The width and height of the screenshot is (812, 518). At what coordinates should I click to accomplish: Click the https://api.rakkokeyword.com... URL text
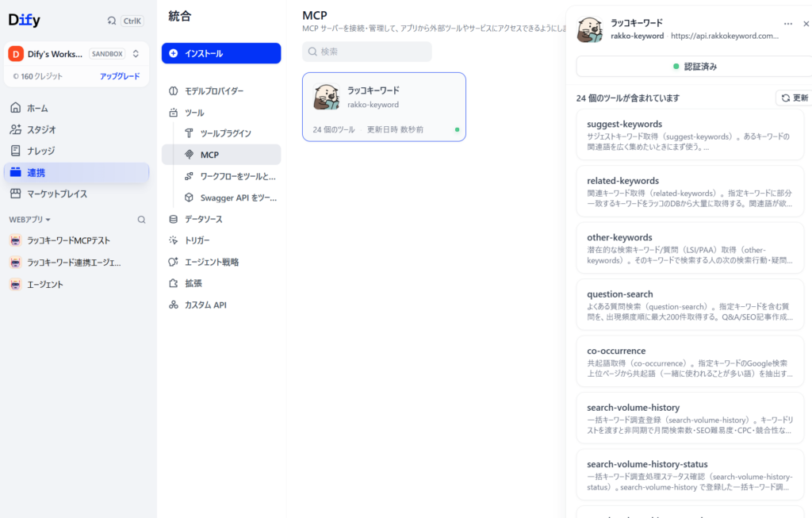[x=725, y=36]
